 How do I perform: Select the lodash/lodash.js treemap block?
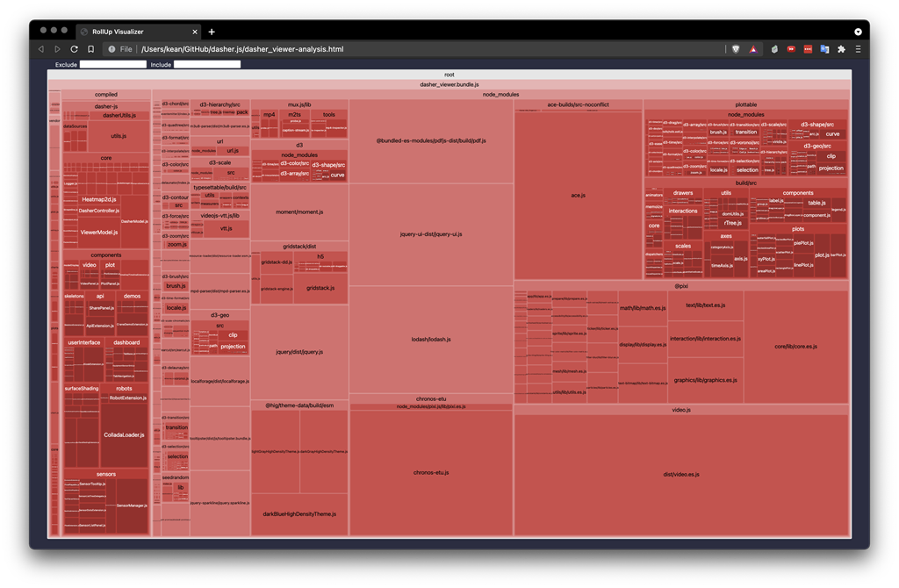(431, 339)
